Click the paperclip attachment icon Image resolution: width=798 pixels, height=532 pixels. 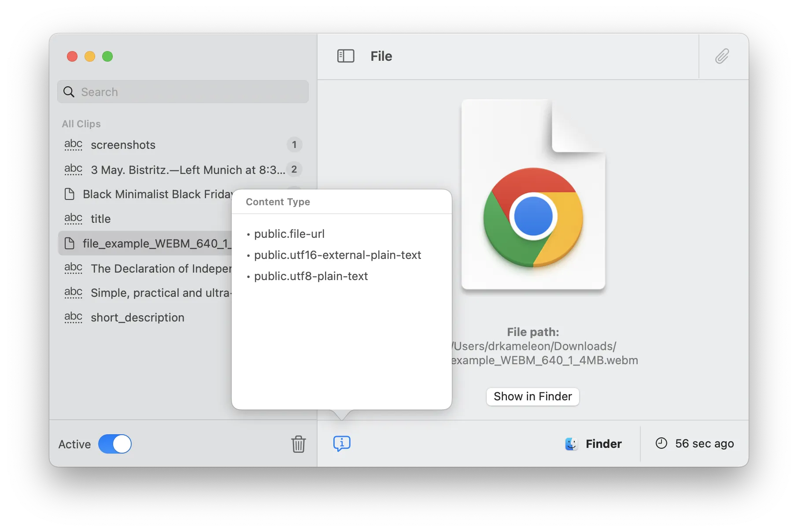[722, 56]
